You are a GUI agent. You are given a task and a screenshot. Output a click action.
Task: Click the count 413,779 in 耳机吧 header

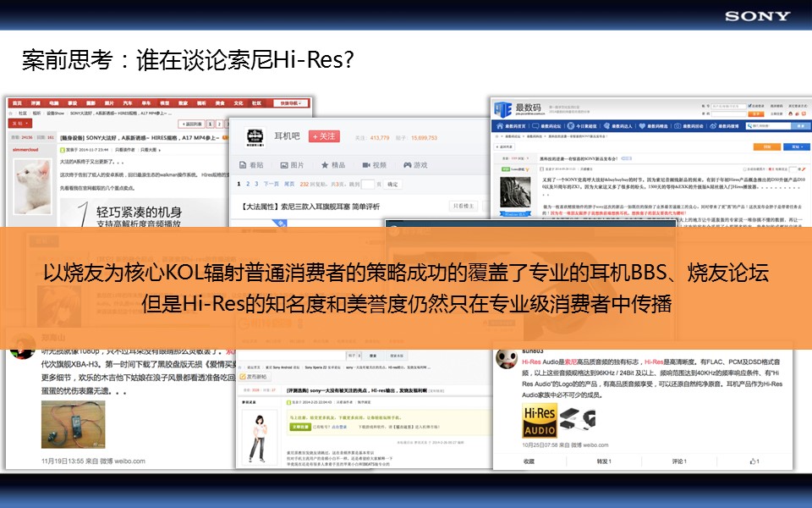tap(380, 138)
